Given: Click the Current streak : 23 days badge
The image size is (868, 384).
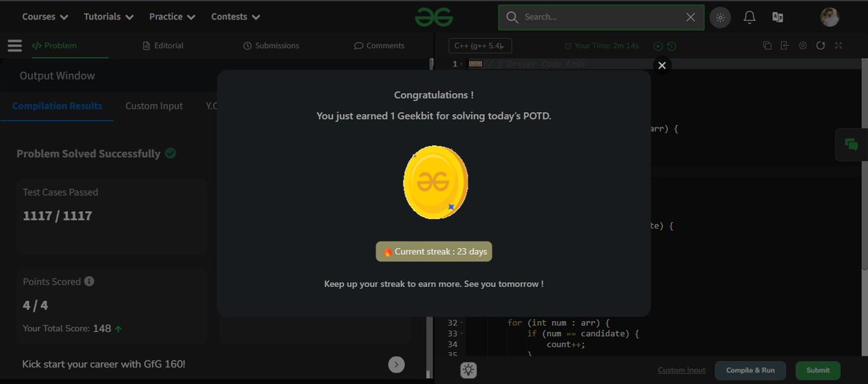Looking at the screenshot, I should pos(434,252).
